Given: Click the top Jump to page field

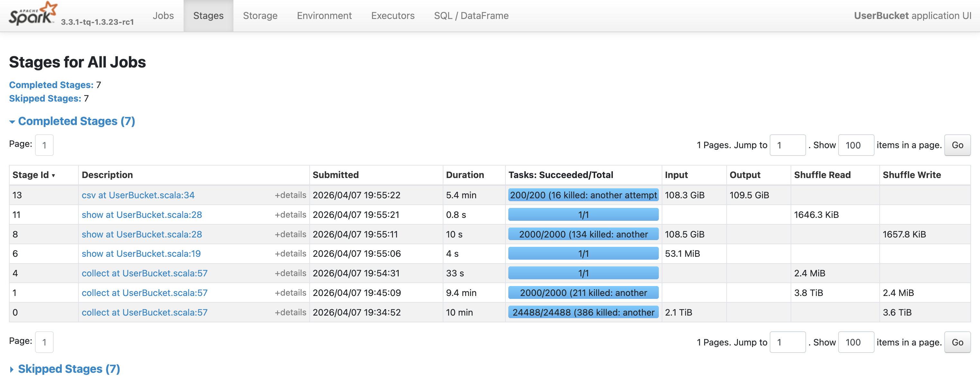Looking at the screenshot, I should click(787, 145).
